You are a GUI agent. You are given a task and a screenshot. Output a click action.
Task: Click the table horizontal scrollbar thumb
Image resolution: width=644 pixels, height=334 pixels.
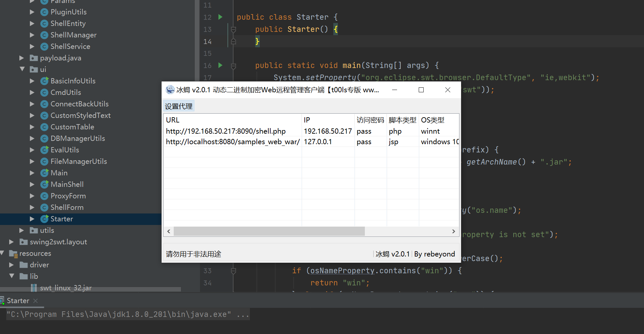[269, 231]
